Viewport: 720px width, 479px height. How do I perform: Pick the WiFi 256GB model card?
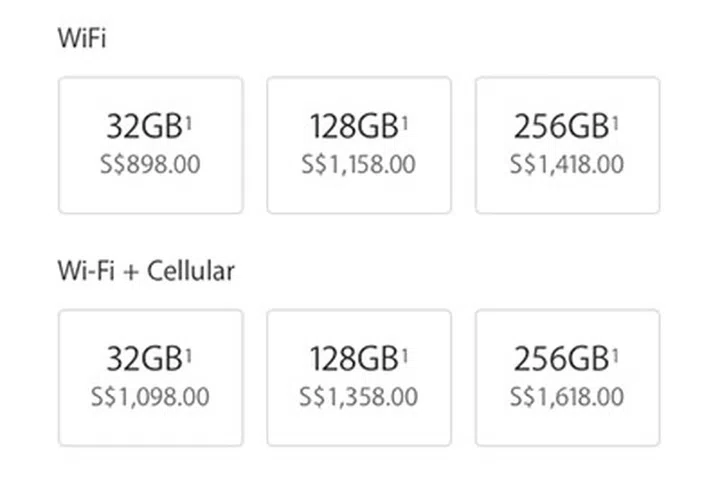(567, 145)
